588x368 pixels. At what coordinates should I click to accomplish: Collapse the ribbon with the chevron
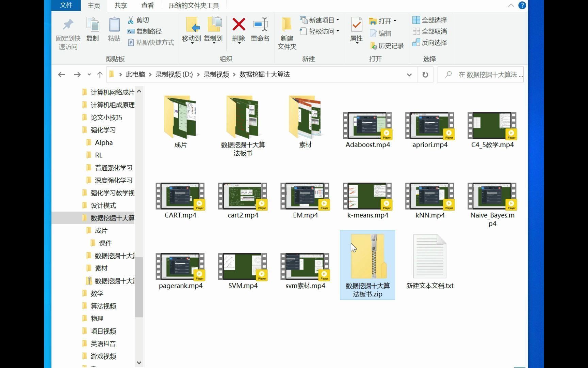coord(511,5)
